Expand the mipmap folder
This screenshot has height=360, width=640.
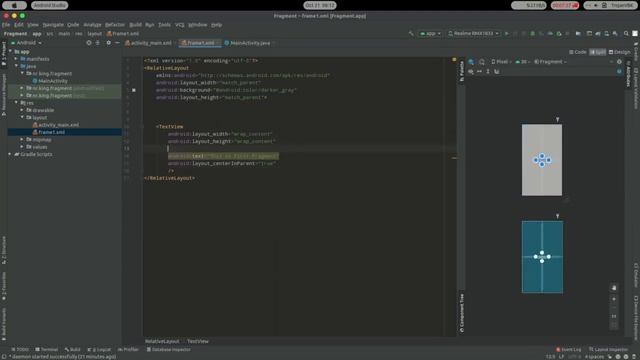[x=22, y=140]
